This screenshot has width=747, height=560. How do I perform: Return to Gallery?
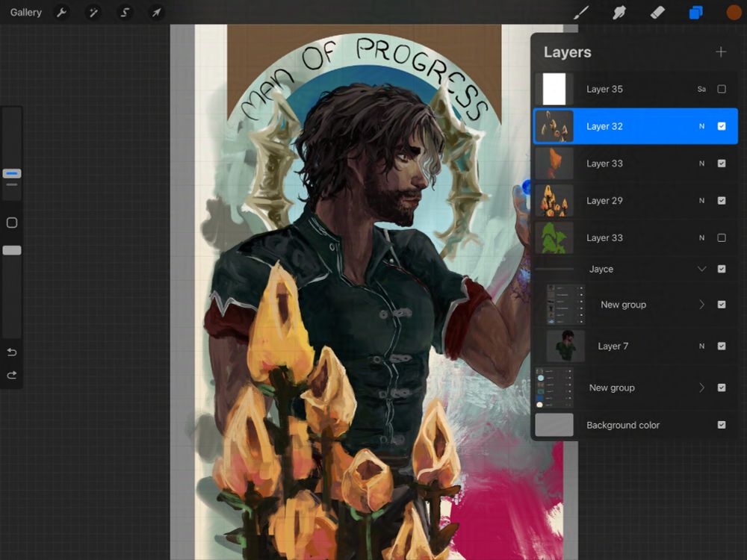[x=25, y=13]
